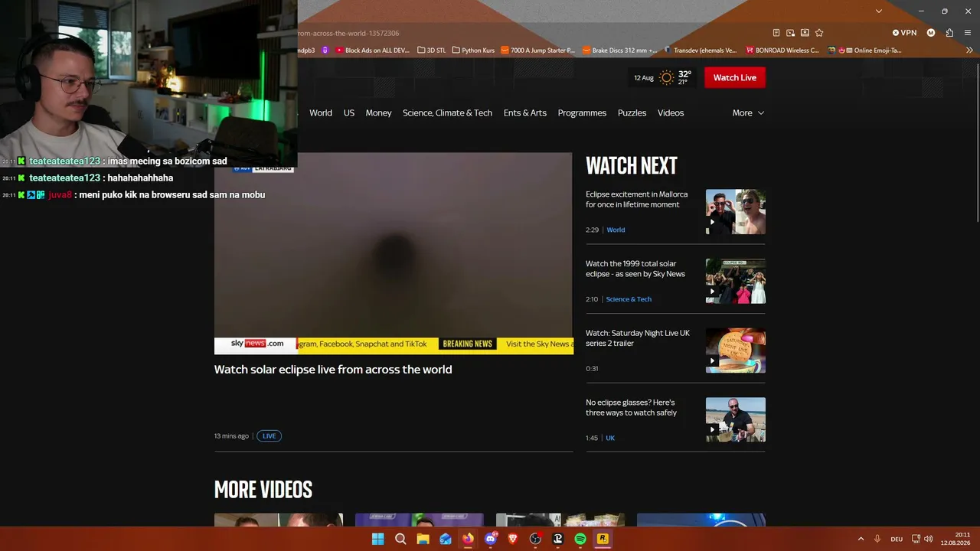Click the picture-in-picture icon in address bar
The image size is (980, 551).
[x=790, y=33]
